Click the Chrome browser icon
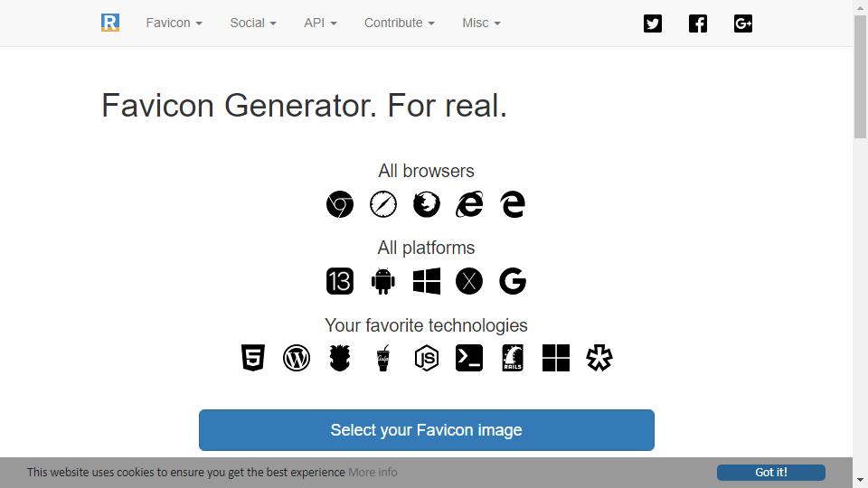This screenshot has width=868, height=488. [340, 204]
